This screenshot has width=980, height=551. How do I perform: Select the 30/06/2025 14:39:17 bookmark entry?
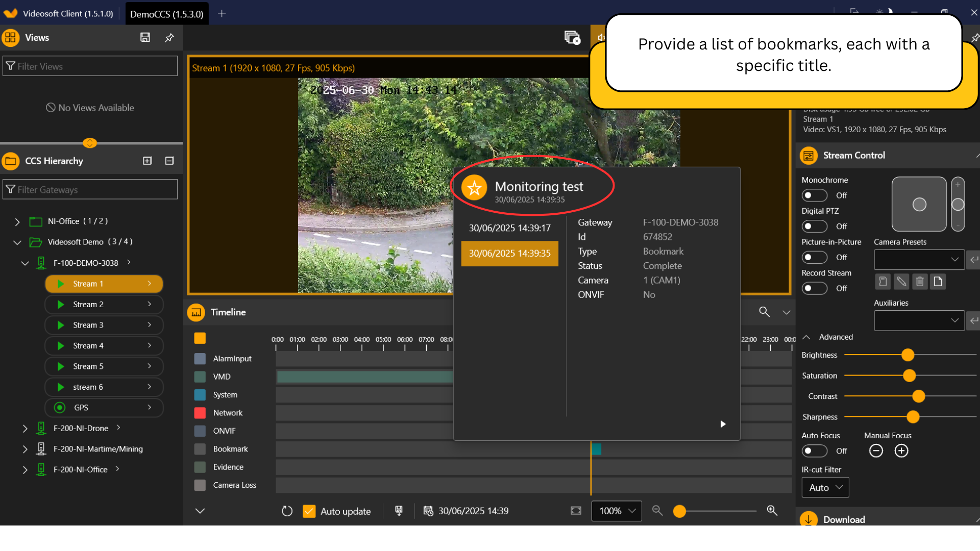point(509,228)
